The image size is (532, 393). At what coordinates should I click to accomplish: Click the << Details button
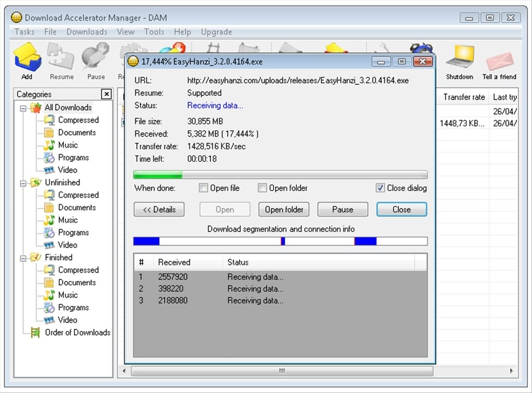point(159,210)
